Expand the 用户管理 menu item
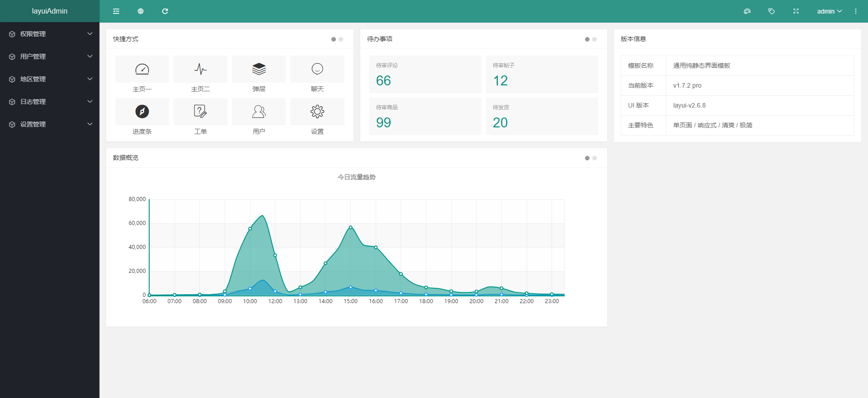This screenshot has height=398, width=868. tap(50, 56)
